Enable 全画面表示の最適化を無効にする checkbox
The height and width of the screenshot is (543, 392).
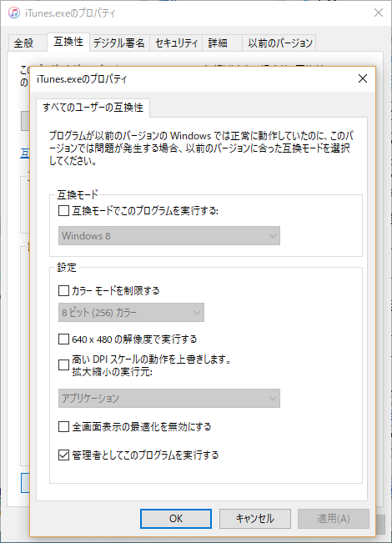[63, 427]
